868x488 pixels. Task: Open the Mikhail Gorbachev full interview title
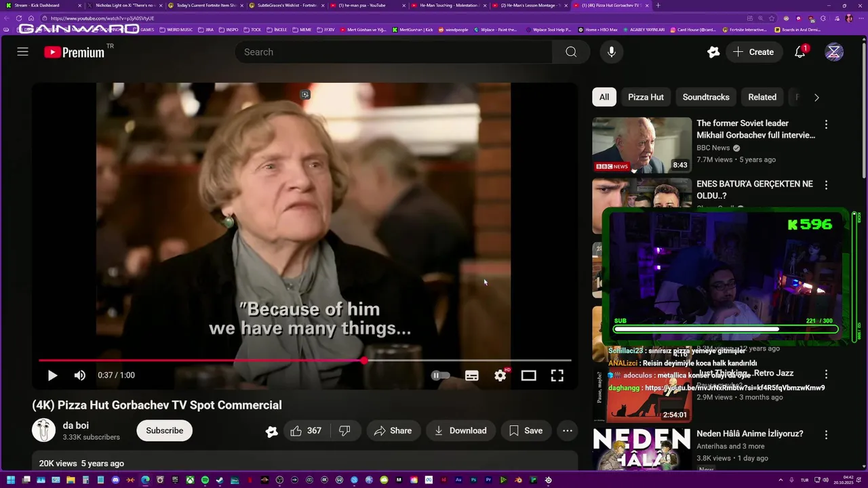click(x=755, y=129)
